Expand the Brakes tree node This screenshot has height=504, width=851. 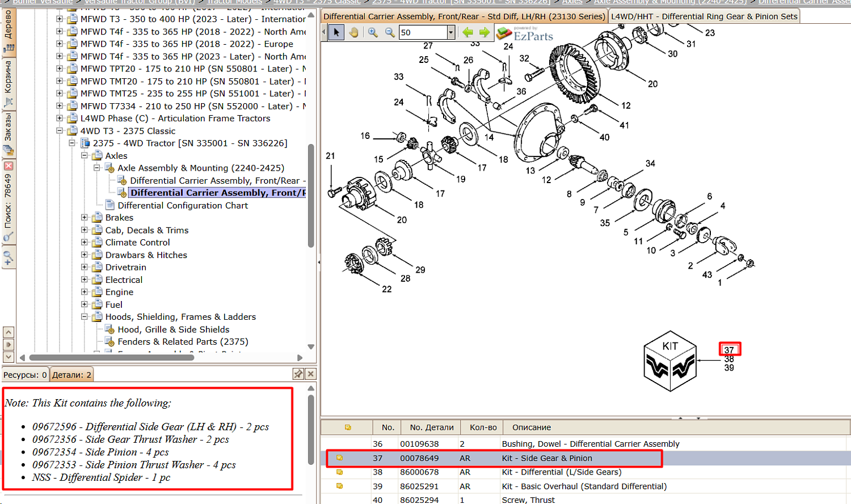[85, 218]
